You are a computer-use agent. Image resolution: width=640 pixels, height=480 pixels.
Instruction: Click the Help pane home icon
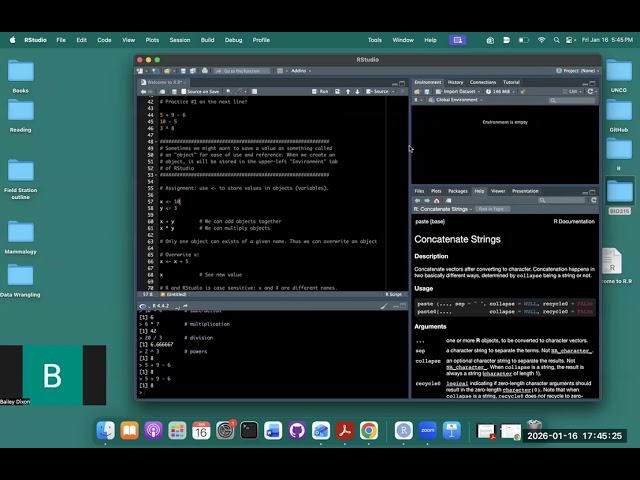(x=436, y=200)
